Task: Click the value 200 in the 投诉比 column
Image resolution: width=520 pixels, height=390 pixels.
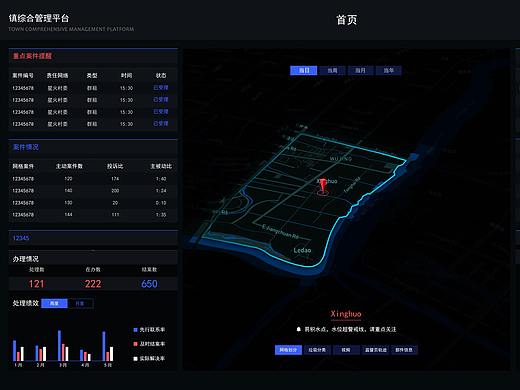Action: click(x=115, y=191)
